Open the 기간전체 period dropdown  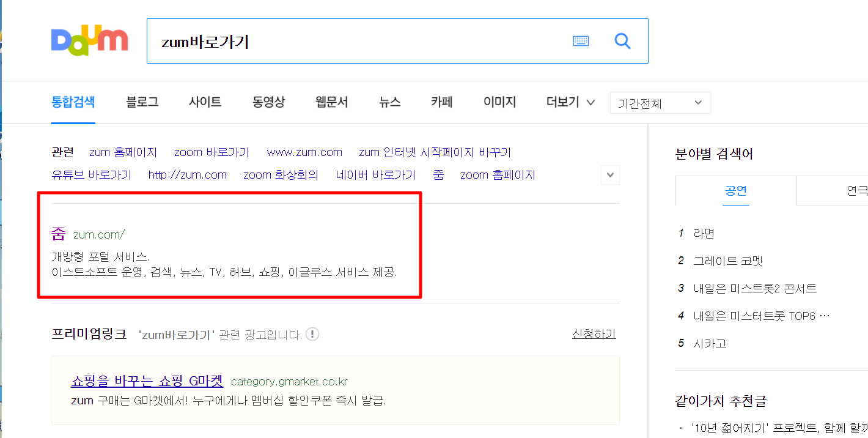point(661,103)
